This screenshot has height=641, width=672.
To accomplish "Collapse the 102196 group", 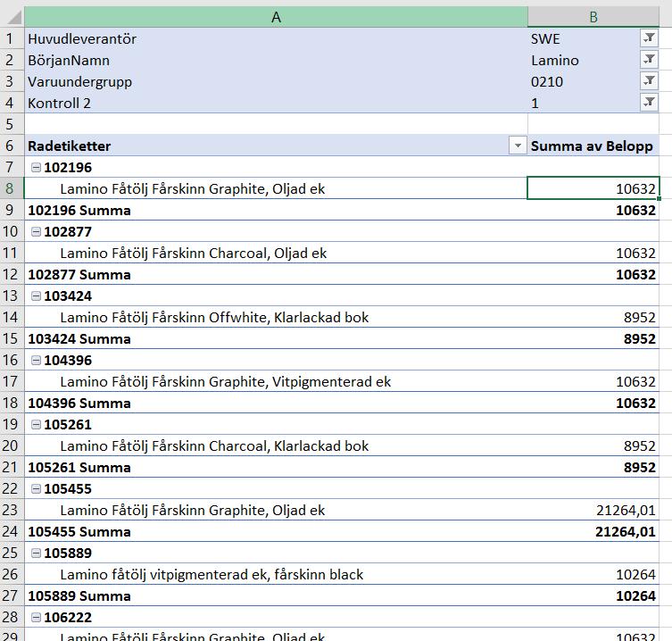I will click(37, 167).
